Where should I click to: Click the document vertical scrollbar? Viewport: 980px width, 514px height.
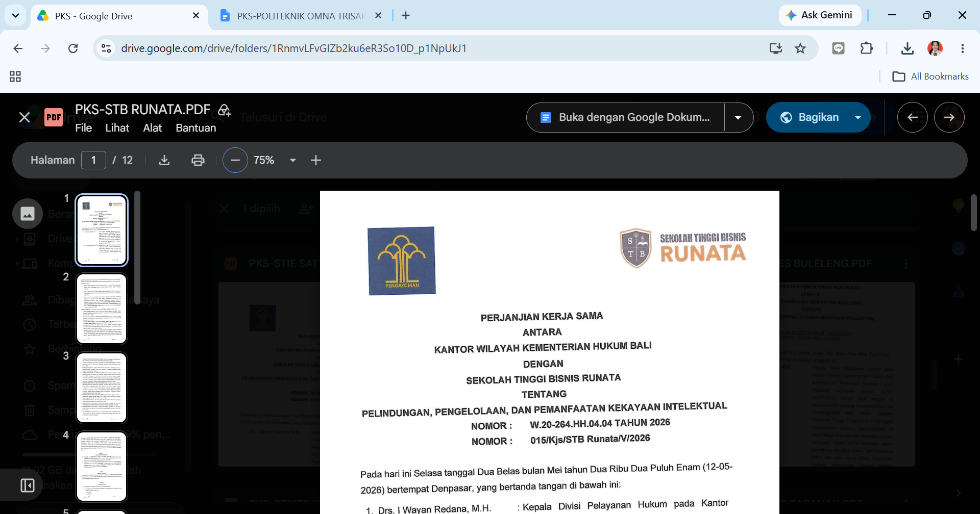[x=974, y=212]
